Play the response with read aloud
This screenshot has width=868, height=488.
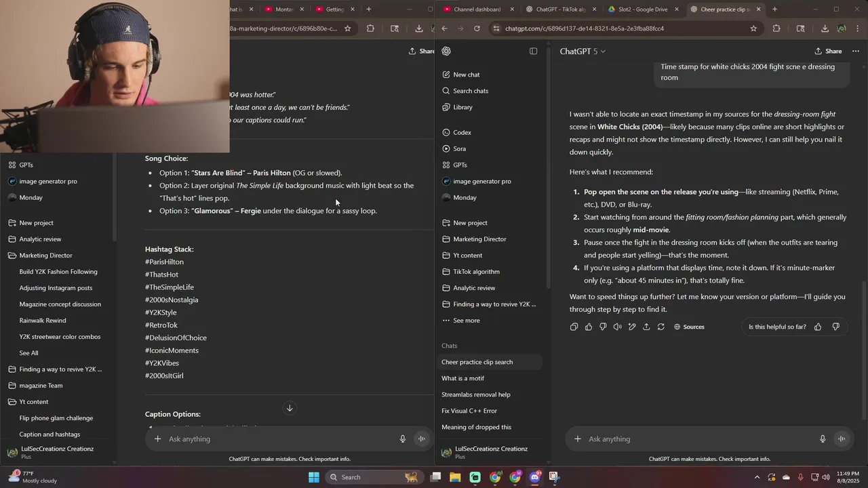tap(617, 327)
